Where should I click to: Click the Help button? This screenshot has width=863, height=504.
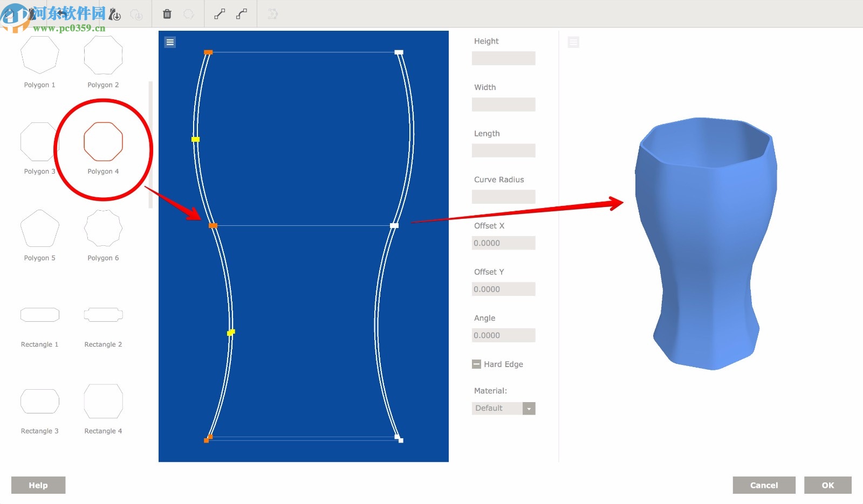pyautogui.click(x=38, y=485)
